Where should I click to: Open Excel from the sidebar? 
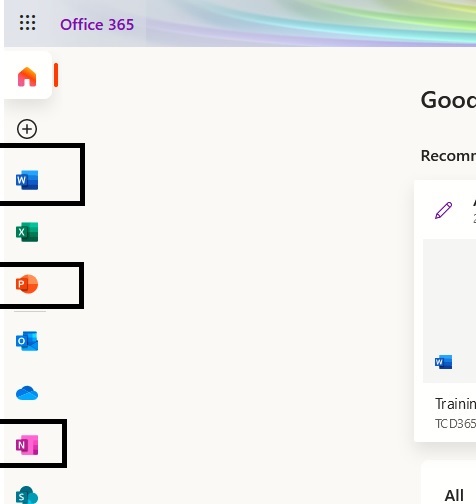point(27,232)
